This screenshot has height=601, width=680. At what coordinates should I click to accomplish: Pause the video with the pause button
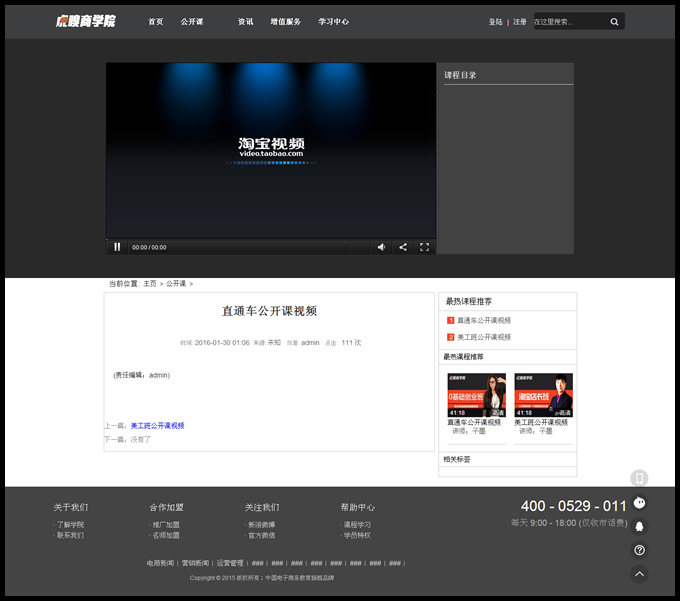pyautogui.click(x=117, y=247)
